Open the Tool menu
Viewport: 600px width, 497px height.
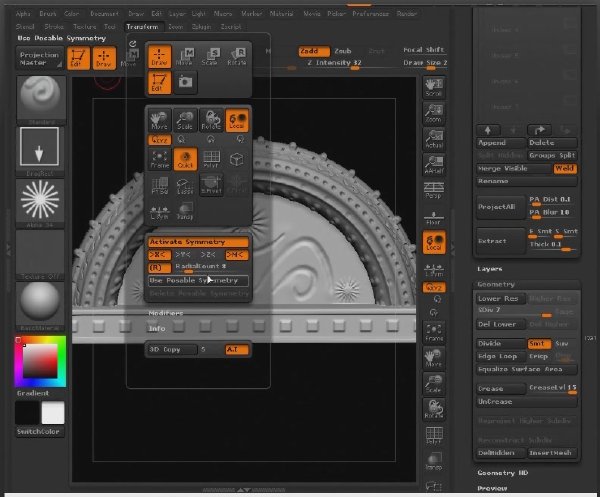point(110,27)
